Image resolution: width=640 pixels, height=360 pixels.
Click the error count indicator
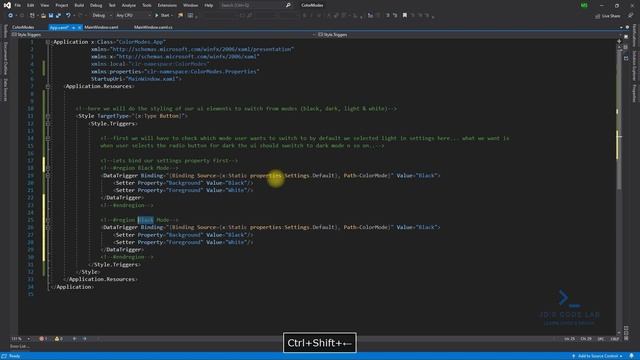tap(43, 339)
